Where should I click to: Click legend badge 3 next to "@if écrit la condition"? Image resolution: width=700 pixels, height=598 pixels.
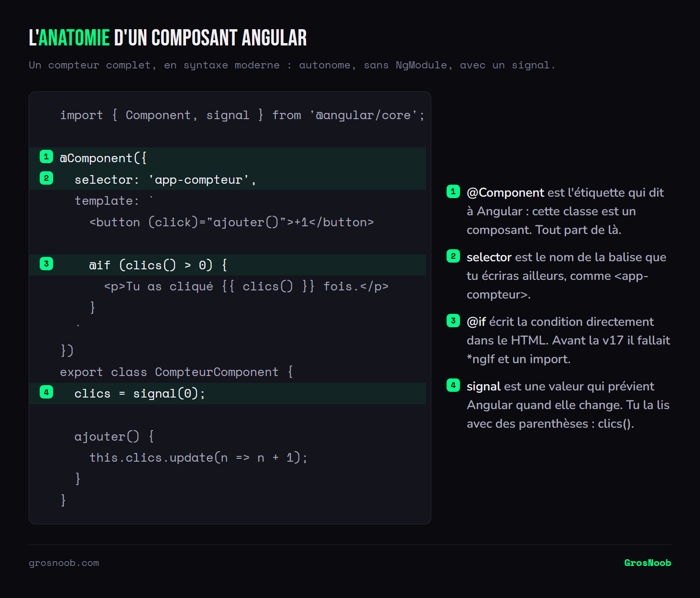pos(453,321)
